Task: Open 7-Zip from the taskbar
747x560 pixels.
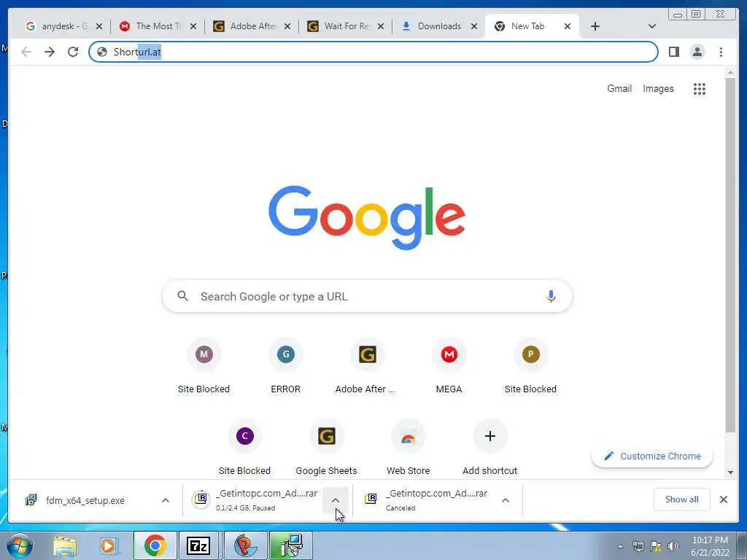Action: [198, 545]
